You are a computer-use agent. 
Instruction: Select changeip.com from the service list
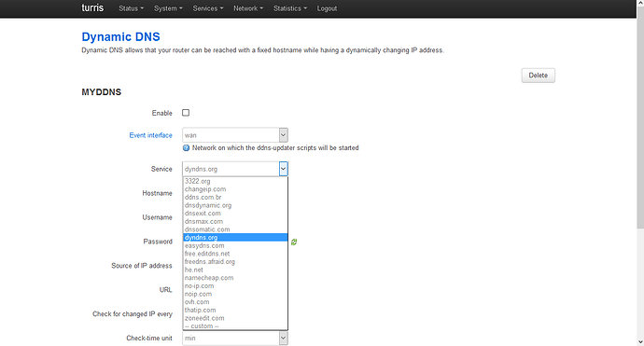tap(235, 189)
